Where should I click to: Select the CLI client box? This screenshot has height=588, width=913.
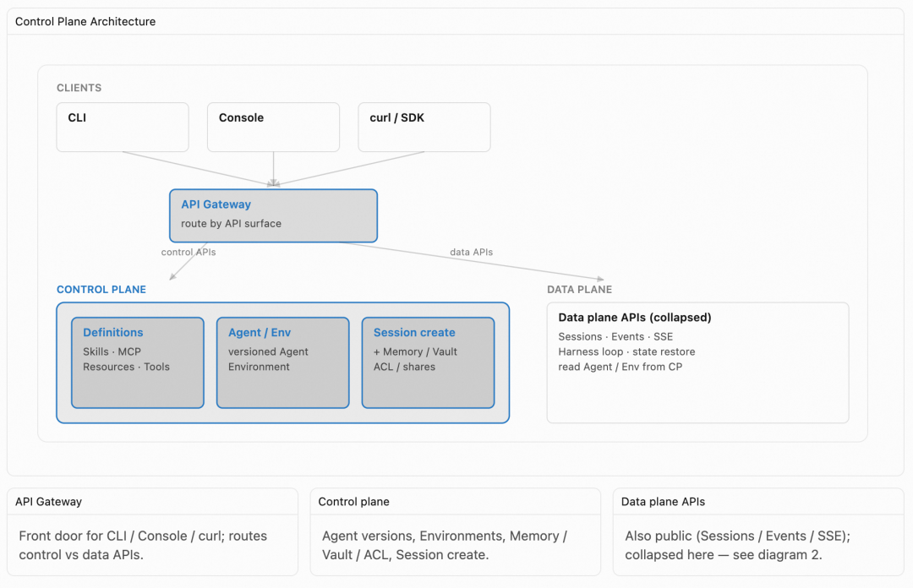click(x=123, y=127)
